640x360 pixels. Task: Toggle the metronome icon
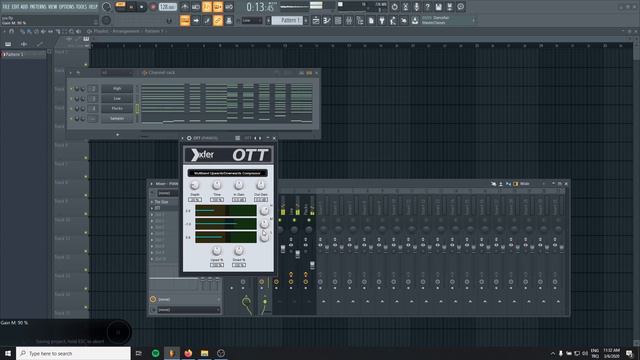click(x=184, y=7)
